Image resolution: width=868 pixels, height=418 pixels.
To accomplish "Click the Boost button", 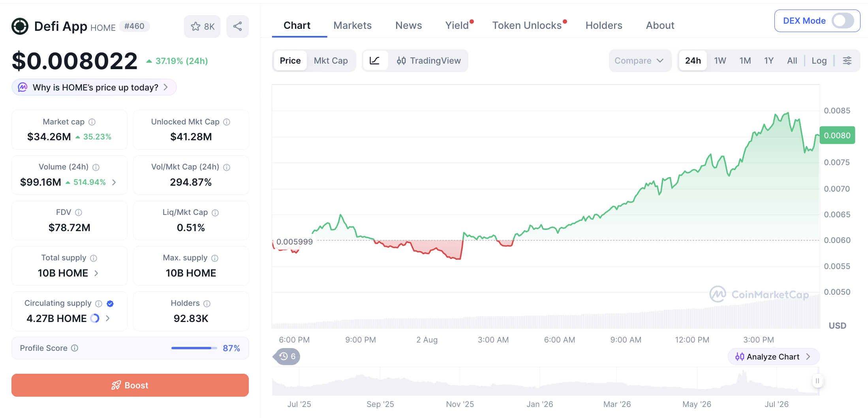I will pyautogui.click(x=130, y=385).
